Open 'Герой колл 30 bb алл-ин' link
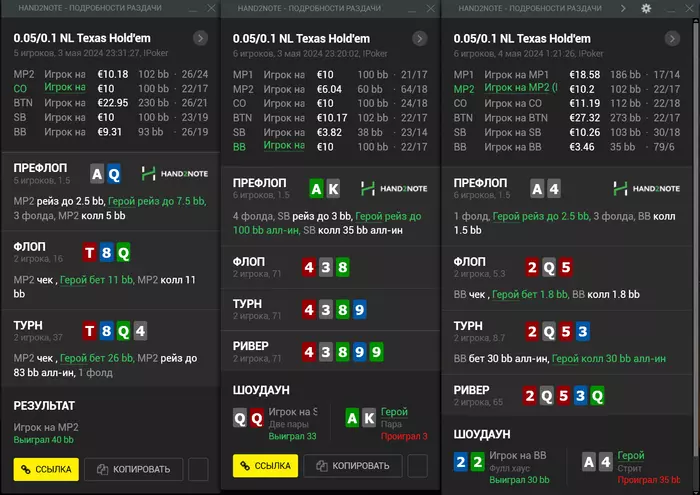 pyautogui.click(x=609, y=359)
